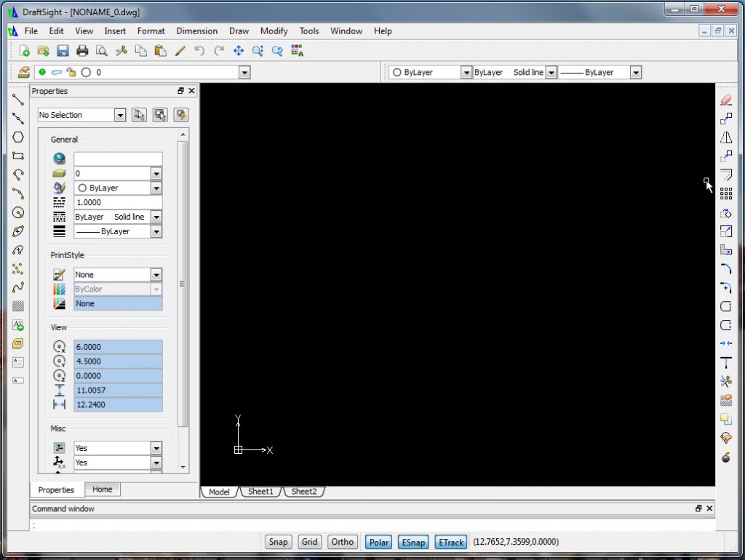Select the Delete tool on the right toolbar
The image size is (745, 560).
coord(725,100)
